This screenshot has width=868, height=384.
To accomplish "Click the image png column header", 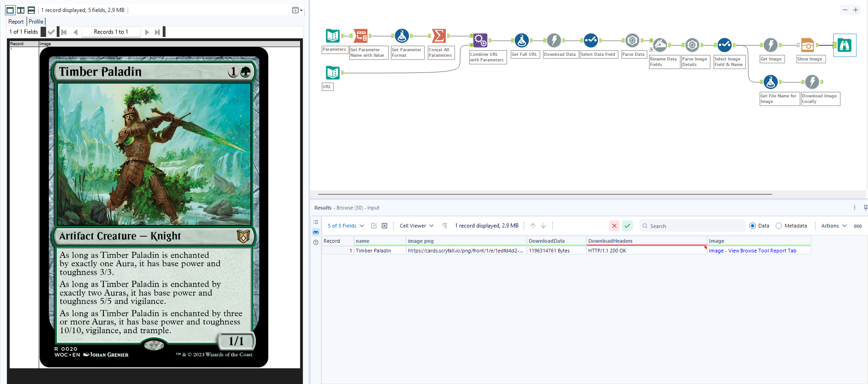I will point(466,241).
